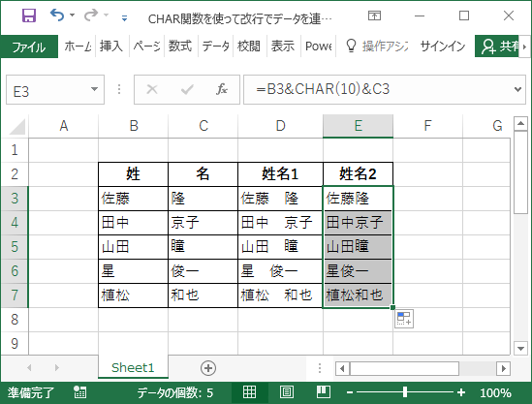Open Customize Quick Access Toolbar dropdown
This screenshot has width=532, height=404.
point(124,18)
